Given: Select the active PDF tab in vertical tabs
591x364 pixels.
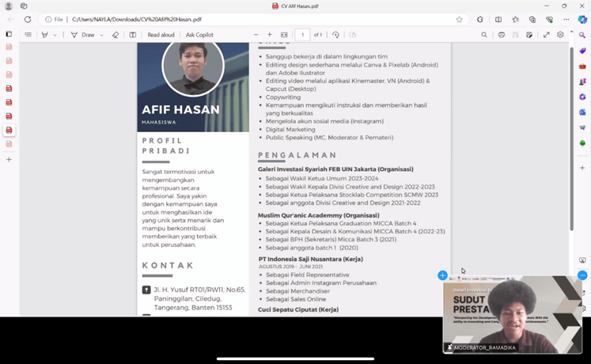Looking at the screenshot, I should coord(9,130).
